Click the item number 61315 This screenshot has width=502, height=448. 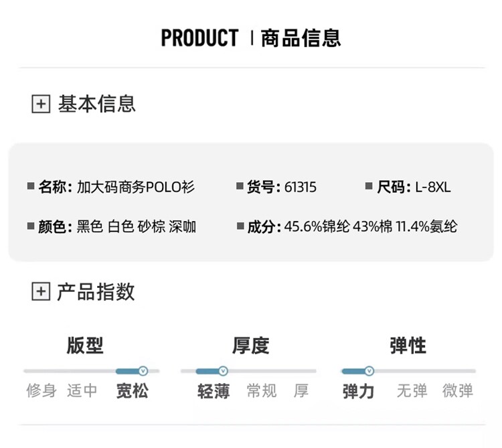coord(301,188)
